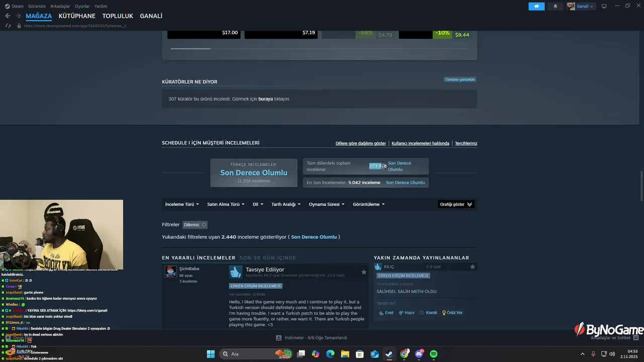
Task: Open Spotify from the taskbar
Action: 434,354
